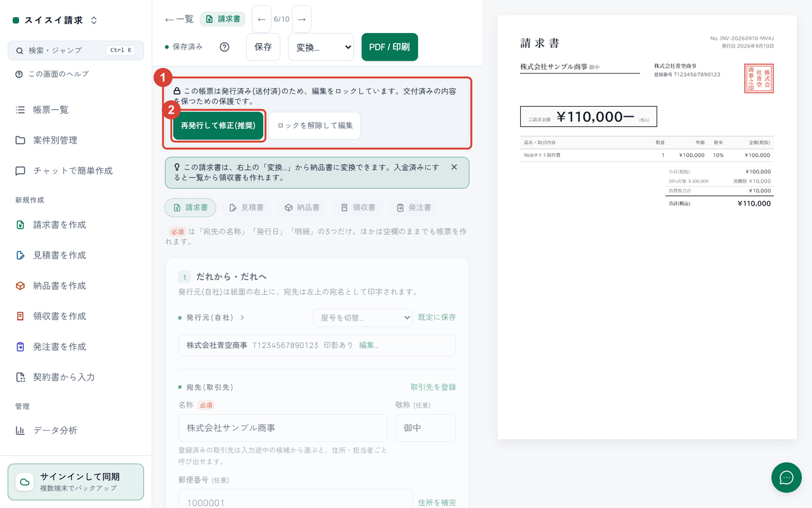Viewport: 812px width, 508px height.
Task: Click ロックを解除して編集 button
Action: pyautogui.click(x=315, y=126)
